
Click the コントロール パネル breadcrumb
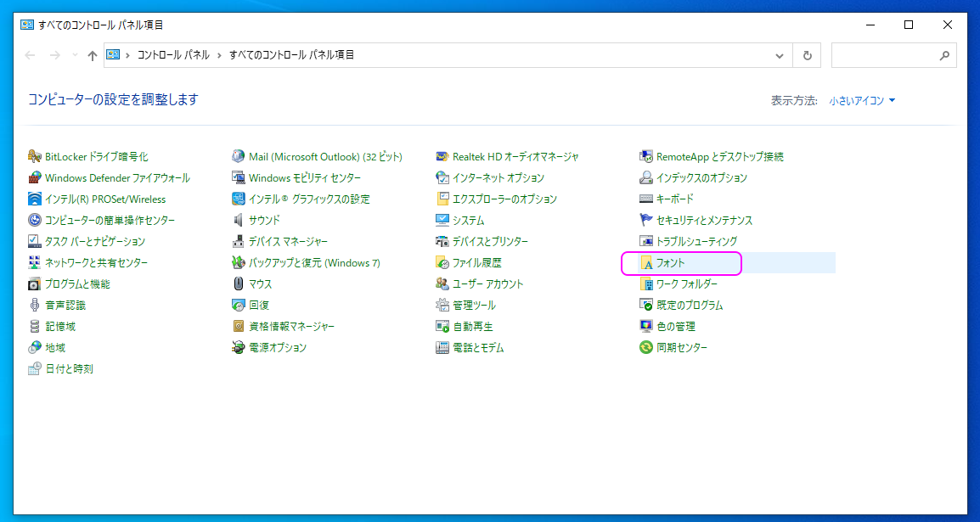tap(173, 55)
